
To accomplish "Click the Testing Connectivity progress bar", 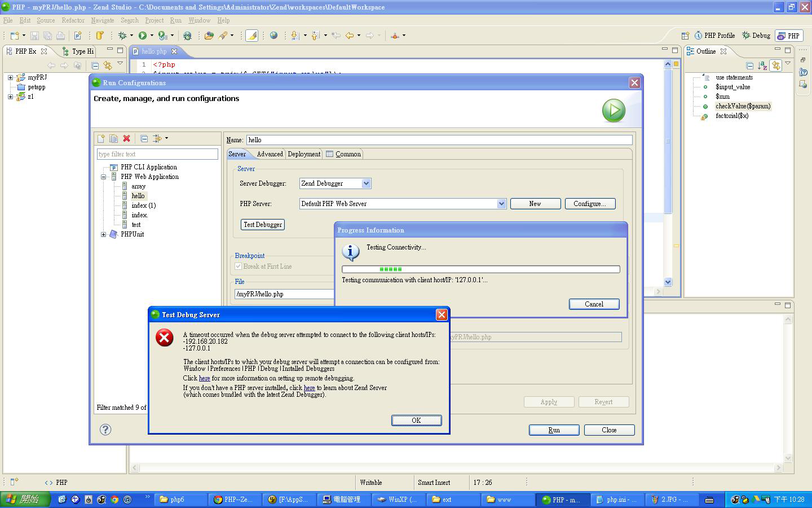I will (480, 269).
